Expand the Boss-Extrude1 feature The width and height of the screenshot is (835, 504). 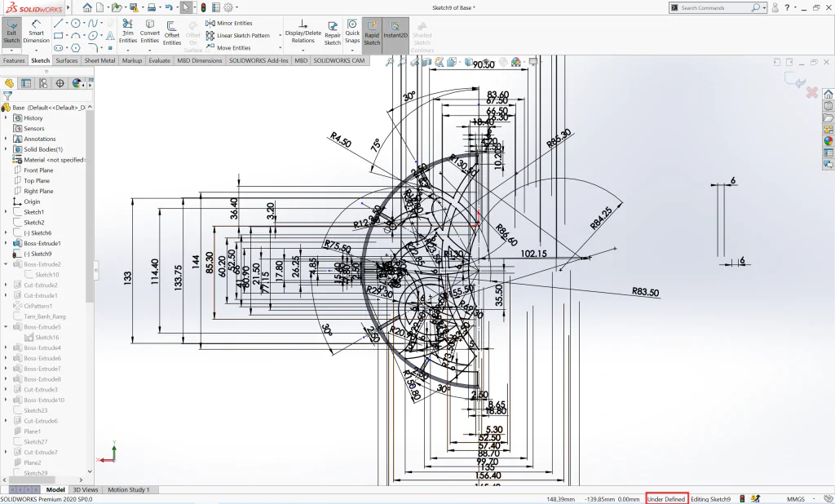[x=6, y=243]
